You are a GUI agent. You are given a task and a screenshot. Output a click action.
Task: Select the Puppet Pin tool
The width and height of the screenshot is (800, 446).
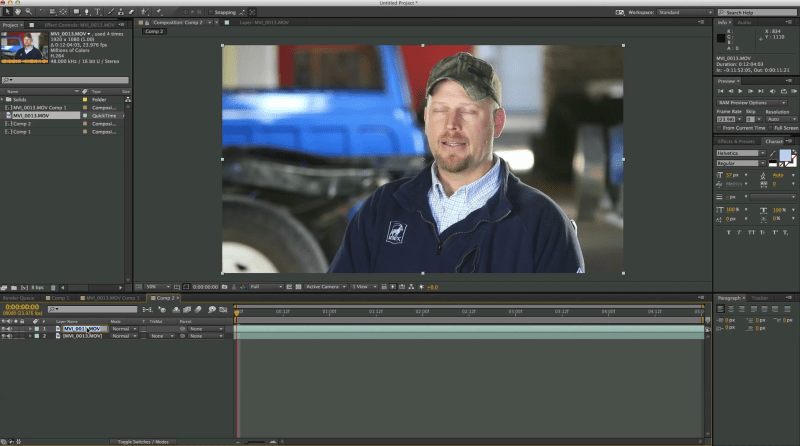pyautogui.click(x=159, y=11)
